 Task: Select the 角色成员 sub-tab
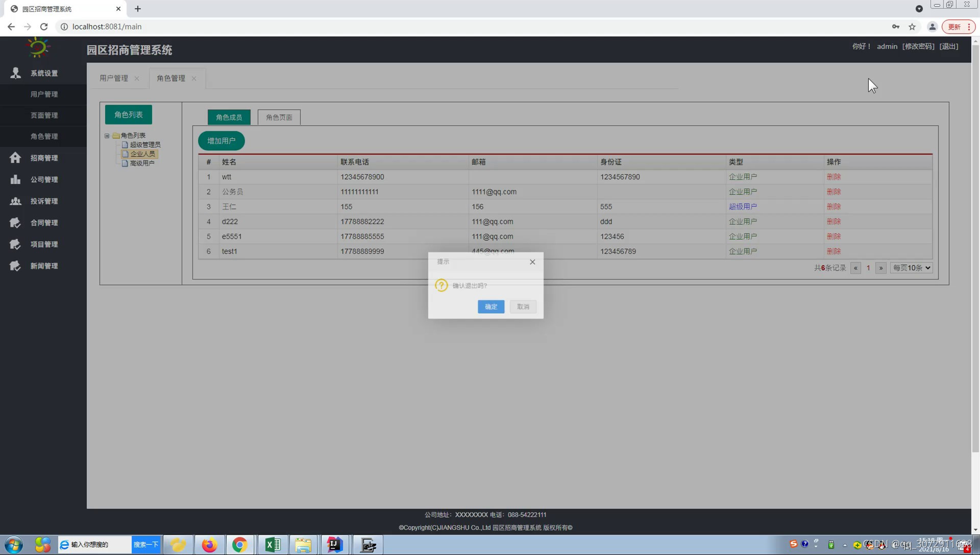pyautogui.click(x=229, y=117)
